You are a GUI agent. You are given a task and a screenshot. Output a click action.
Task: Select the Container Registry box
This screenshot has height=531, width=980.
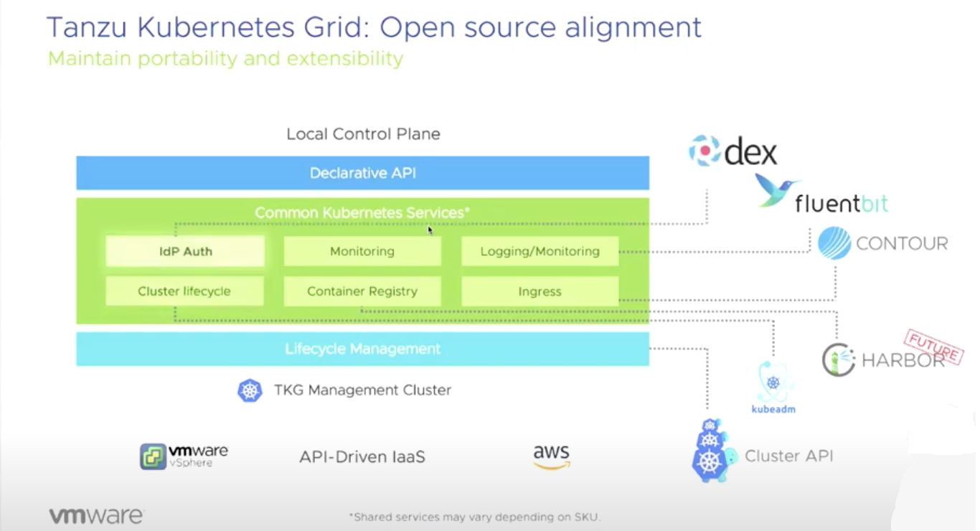click(x=362, y=291)
